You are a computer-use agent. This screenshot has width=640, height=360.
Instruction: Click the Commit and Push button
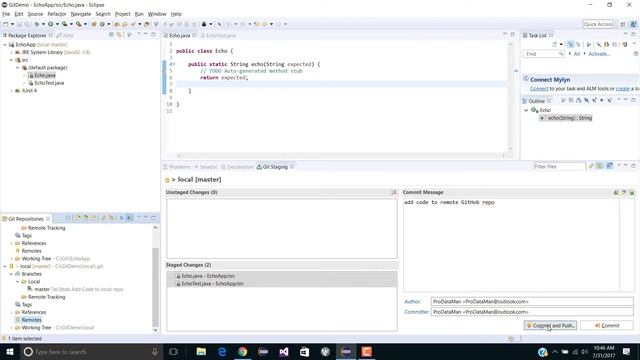tap(550, 325)
